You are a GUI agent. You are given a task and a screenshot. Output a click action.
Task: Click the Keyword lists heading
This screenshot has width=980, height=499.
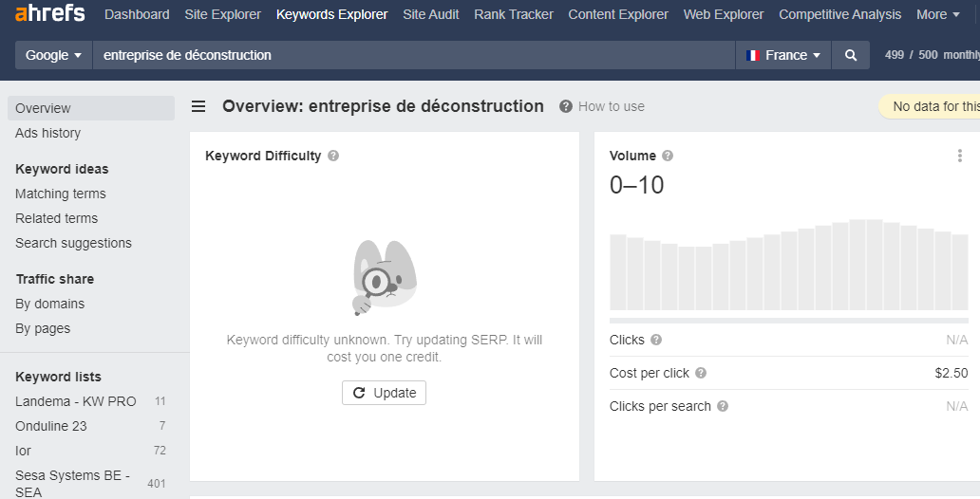58,377
